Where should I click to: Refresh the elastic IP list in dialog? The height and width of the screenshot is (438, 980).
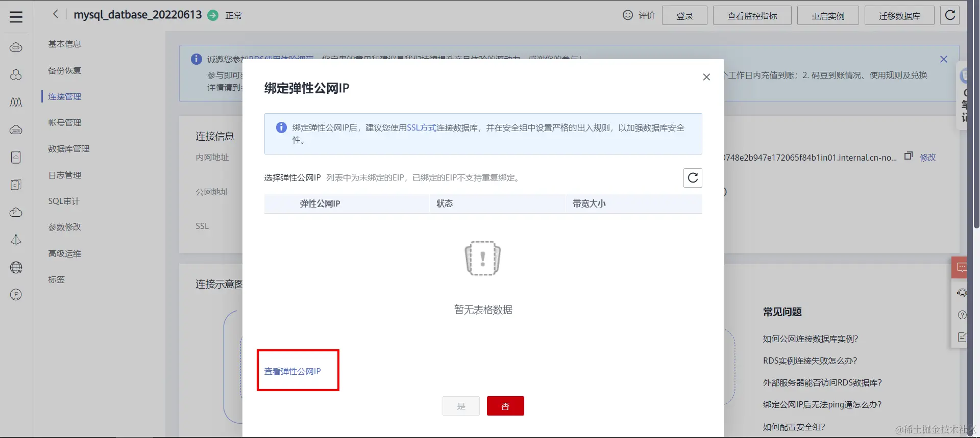coord(693,178)
